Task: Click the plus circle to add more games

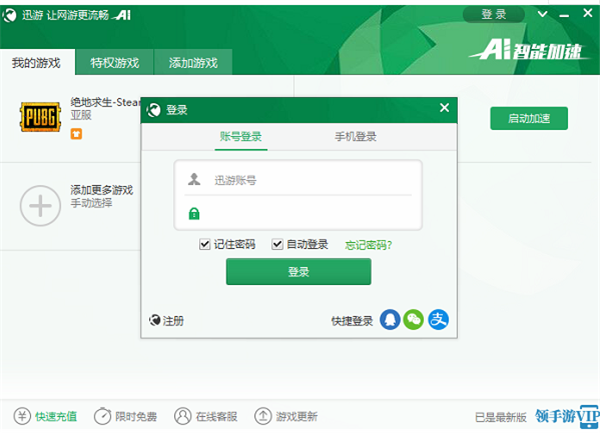Action: point(40,206)
